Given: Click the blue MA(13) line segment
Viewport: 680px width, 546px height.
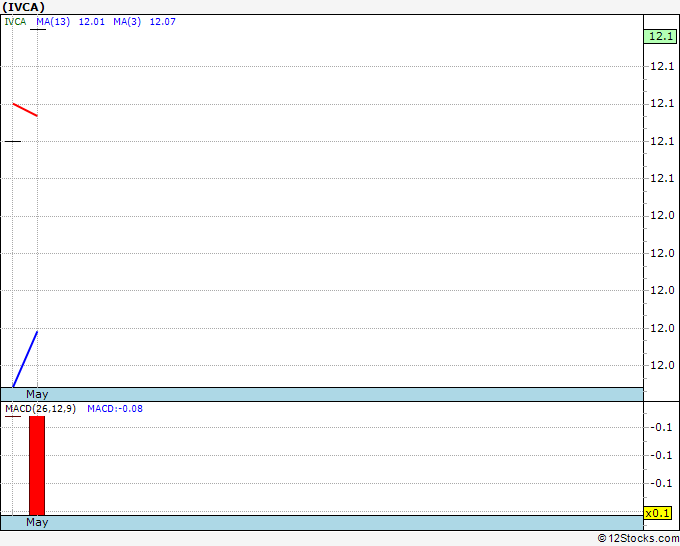Looking at the screenshot, I should (25, 359).
